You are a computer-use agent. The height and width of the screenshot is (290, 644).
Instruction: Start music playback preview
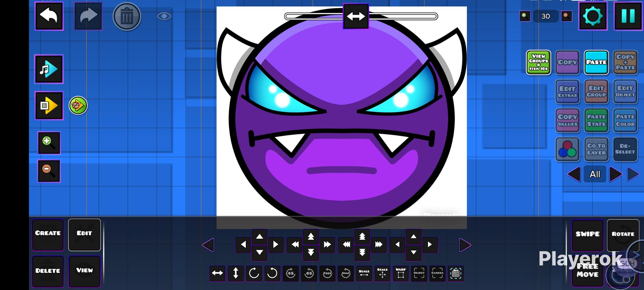(x=49, y=69)
